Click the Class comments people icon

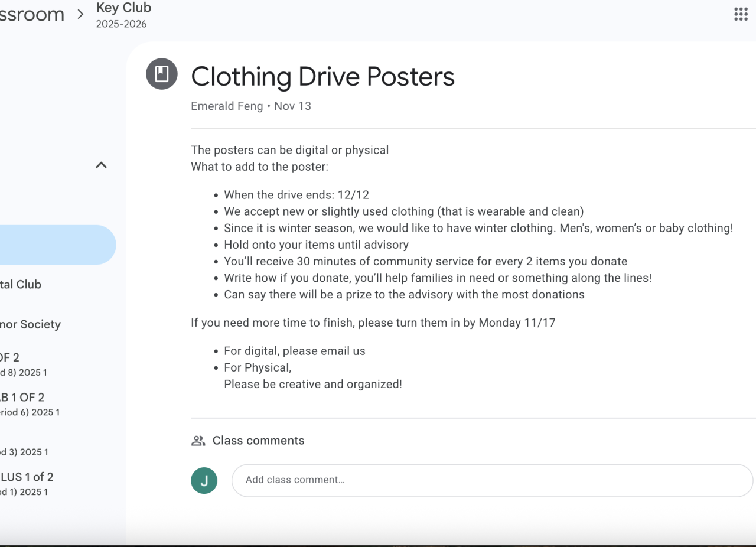pyautogui.click(x=198, y=441)
